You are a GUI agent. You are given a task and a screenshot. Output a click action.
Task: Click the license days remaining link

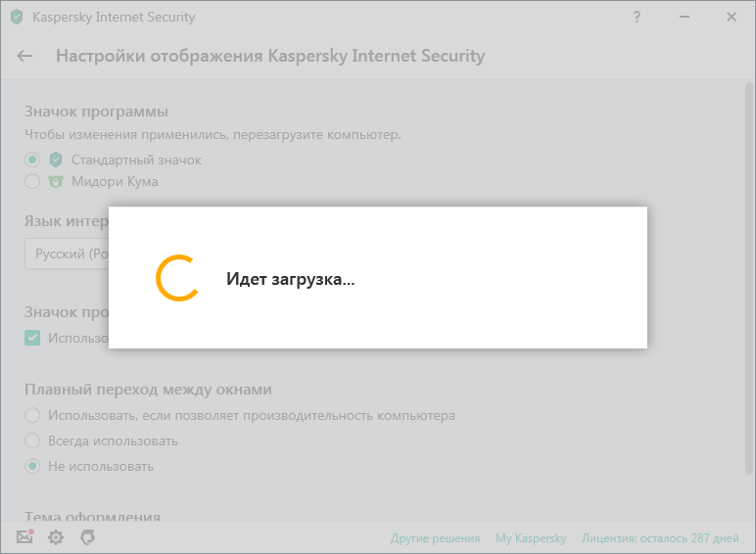tap(659, 538)
